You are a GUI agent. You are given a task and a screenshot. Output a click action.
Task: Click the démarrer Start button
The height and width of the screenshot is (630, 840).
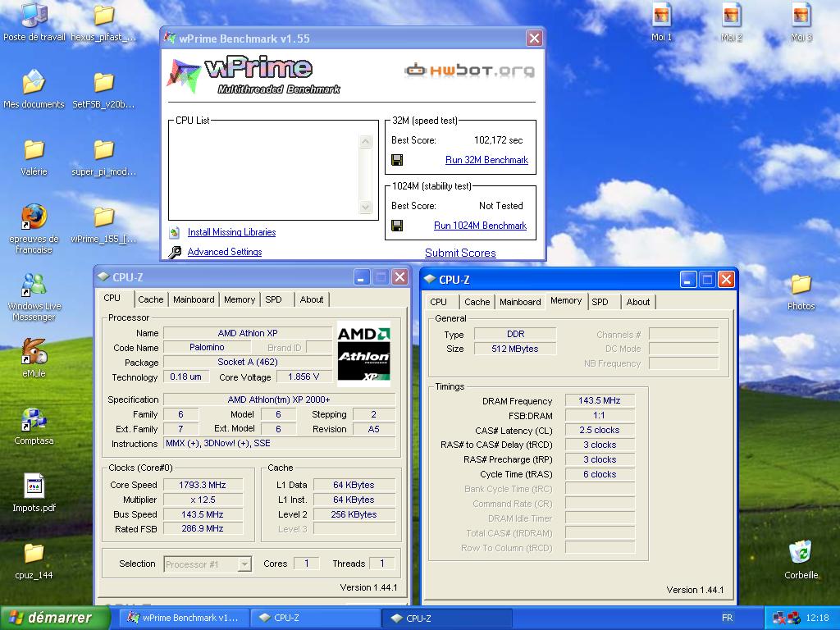(54, 618)
